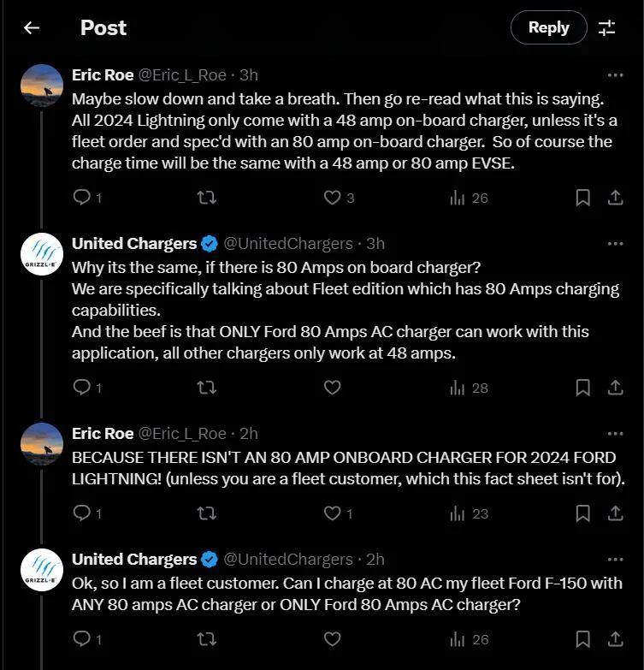644x670 pixels.
Task: Share Eric Roe's first post
Action: click(x=615, y=198)
